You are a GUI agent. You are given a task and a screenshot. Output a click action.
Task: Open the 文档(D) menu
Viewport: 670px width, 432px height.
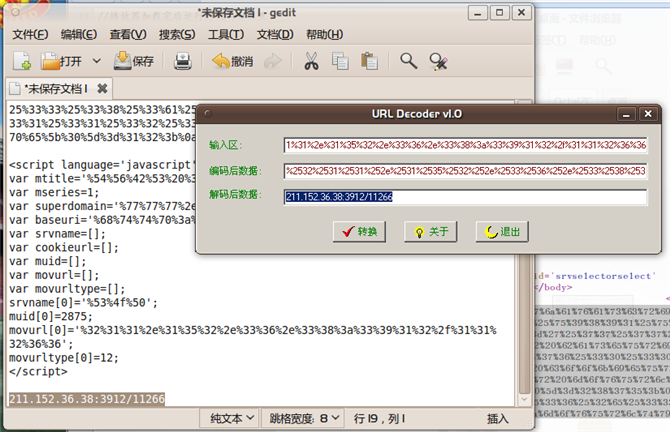click(x=275, y=34)
